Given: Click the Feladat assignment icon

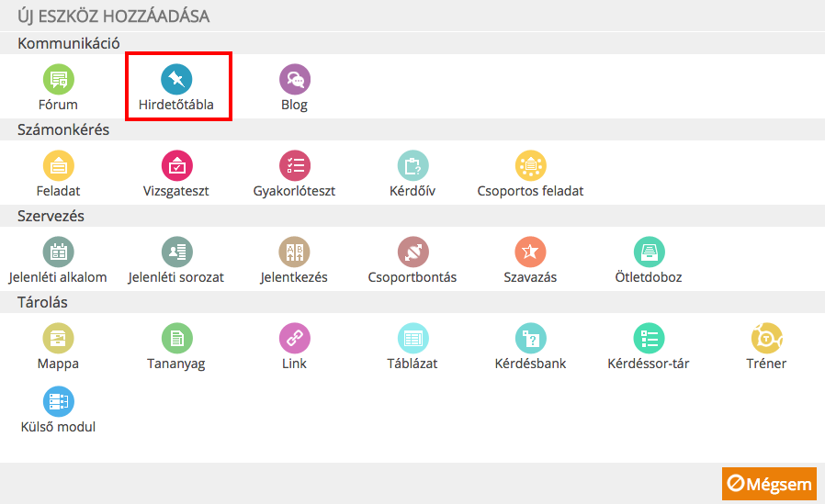Looking at the screenshot, I should 58,166.
